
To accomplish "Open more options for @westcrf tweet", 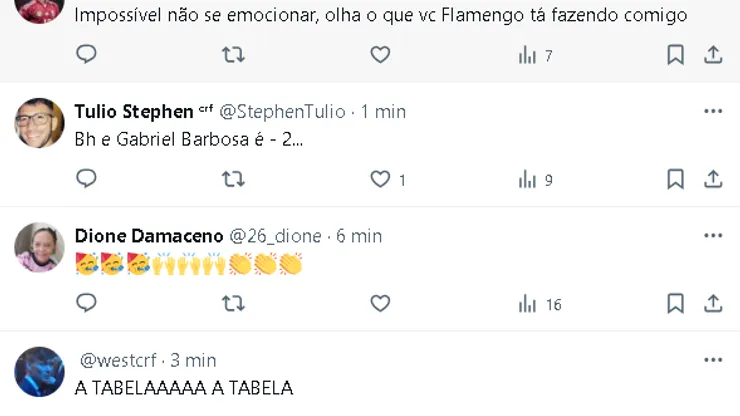I will point(713,359).
